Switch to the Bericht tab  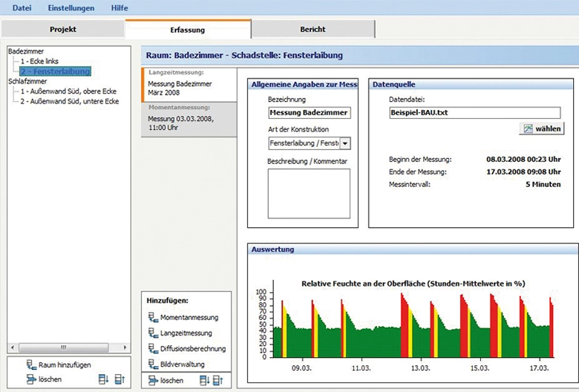click(x=313, y=30)
